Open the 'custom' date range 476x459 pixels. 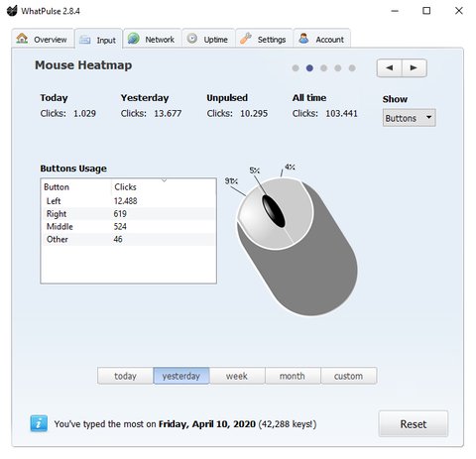(x=348, y=376)
